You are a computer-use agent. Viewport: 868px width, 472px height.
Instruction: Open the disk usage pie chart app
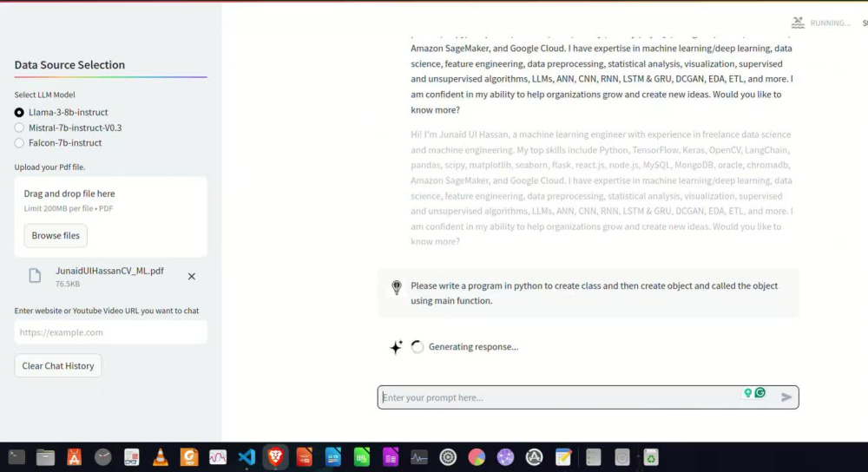coord(477,457)
